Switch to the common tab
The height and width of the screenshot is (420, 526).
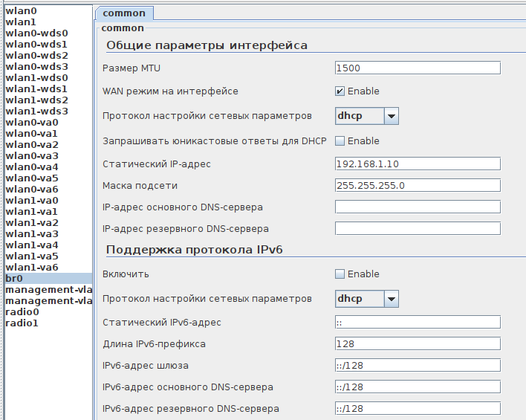coord(124,13)
